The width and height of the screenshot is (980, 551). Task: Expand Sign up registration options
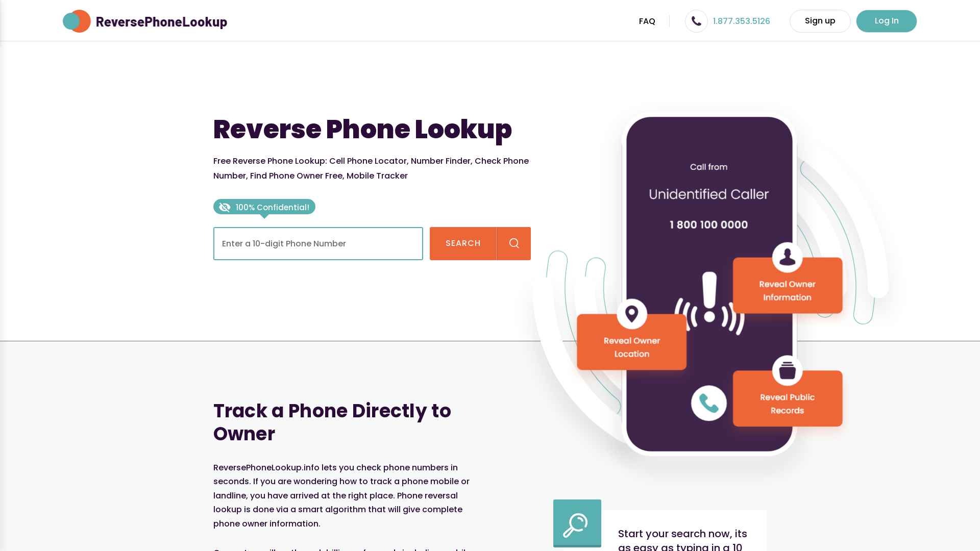tap(820, 21)
